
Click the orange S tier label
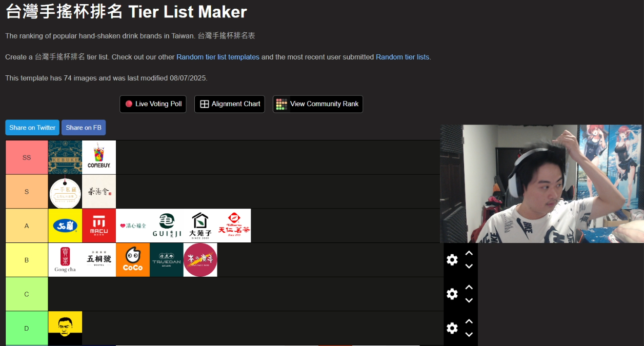tap(27, 192)
